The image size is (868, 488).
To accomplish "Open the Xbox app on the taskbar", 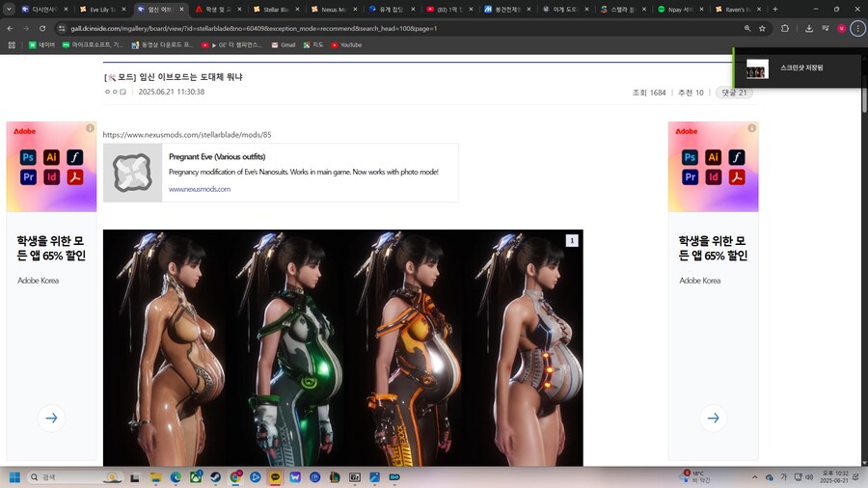I will click(196, 477).
